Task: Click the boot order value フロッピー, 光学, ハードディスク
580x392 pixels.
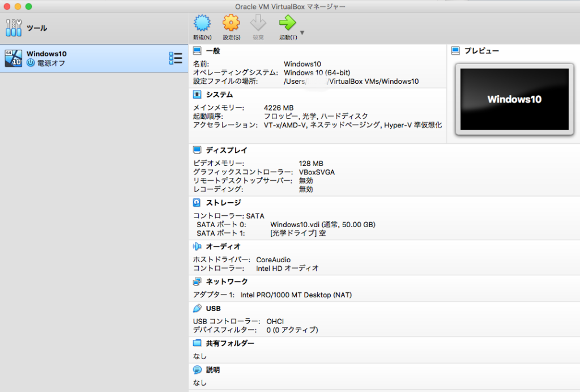Action: point(316,116)
